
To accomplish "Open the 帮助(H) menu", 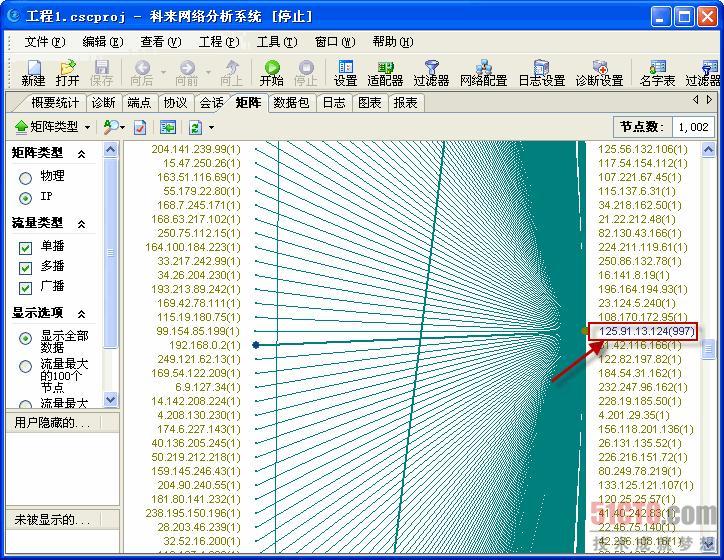I will click(393, 42).
